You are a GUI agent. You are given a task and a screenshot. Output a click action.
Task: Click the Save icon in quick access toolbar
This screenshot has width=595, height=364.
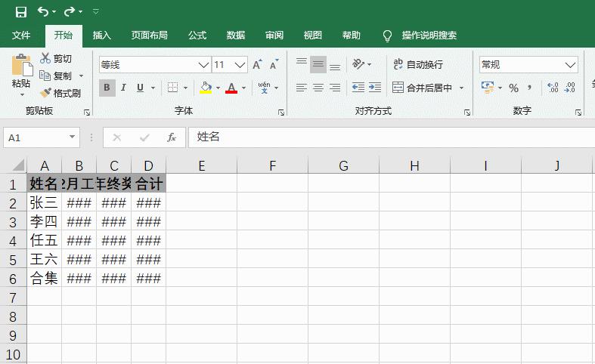(x=21, y=12)
